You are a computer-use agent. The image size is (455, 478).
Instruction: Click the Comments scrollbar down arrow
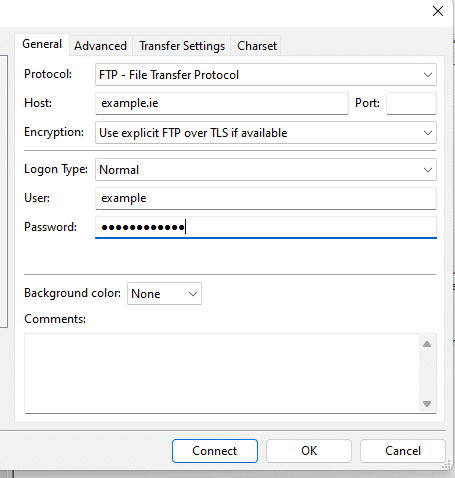point(427,404)
